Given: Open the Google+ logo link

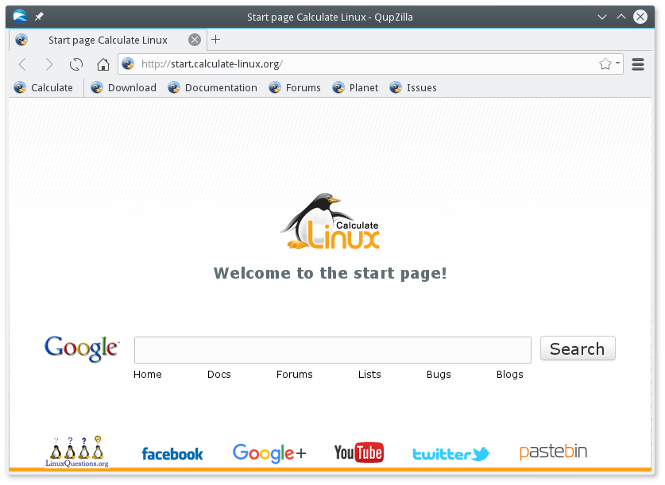Looking at the screenshot, I should click(269, 453).
